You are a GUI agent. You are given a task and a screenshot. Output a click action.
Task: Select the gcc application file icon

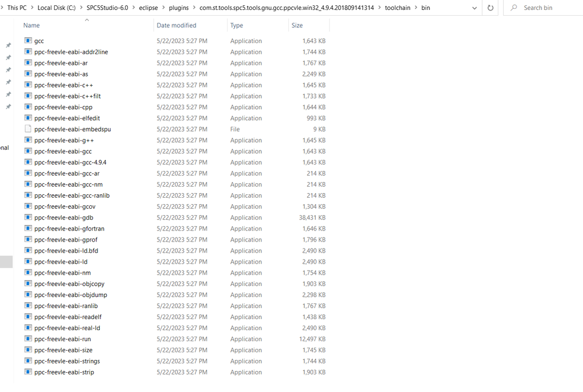pyautogui.click(x=28, y=40)
